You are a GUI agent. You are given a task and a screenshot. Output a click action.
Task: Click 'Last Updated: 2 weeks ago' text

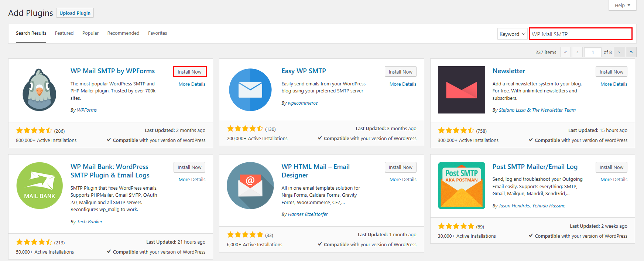tap(599, 226)
